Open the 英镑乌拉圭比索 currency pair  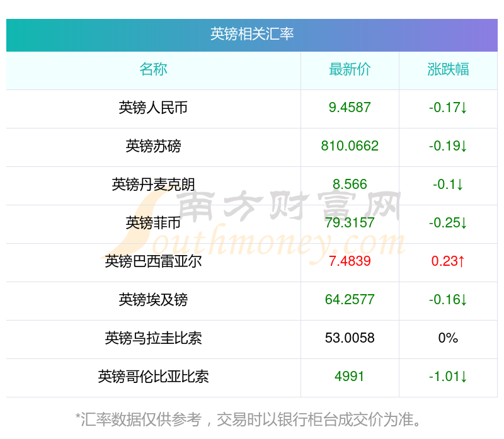point(153,338)
